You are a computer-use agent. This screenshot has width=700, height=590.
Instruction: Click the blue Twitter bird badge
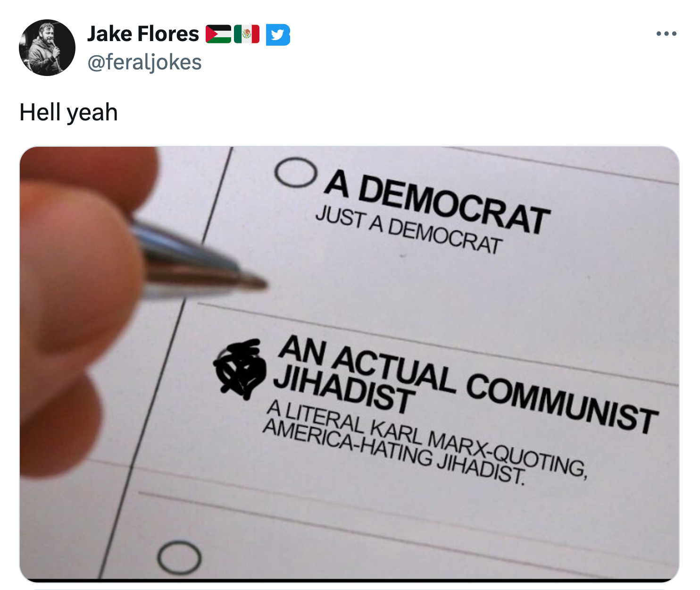click(278, 34)
